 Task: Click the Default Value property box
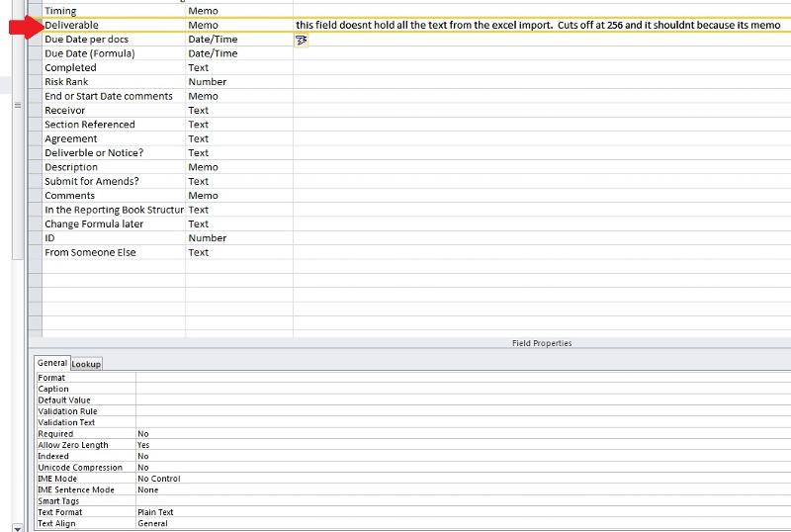tap(463, 399)
